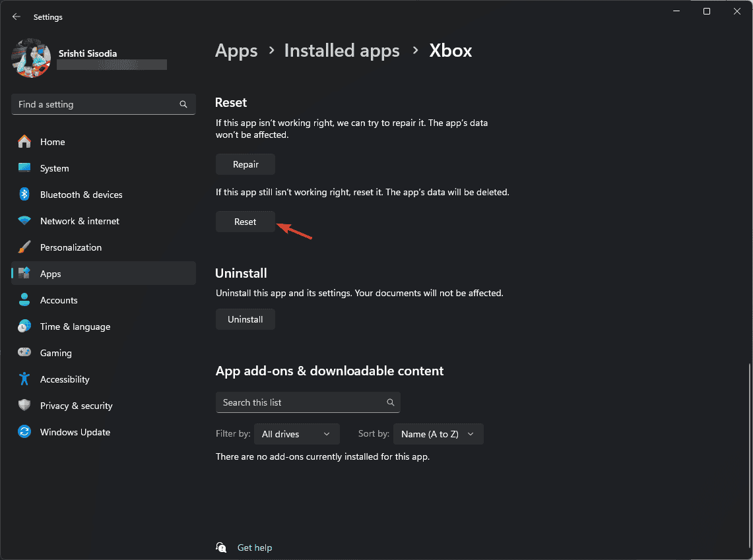Click the Accessibility figure icon
Viewport: 753px width, 560px height.
coord(24,379)
